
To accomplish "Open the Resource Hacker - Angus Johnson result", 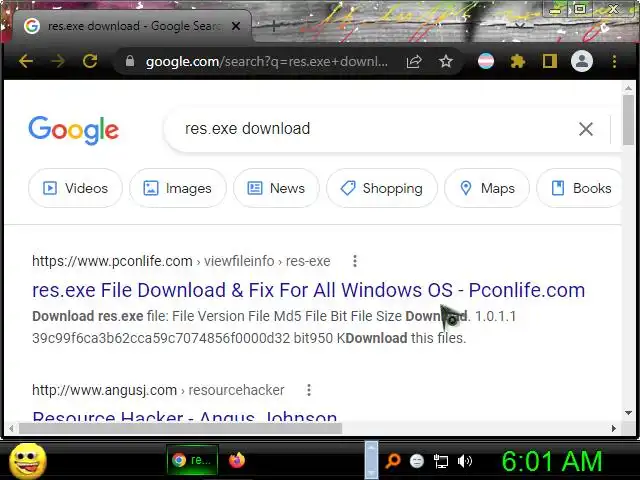I will [x=184, y=416].
